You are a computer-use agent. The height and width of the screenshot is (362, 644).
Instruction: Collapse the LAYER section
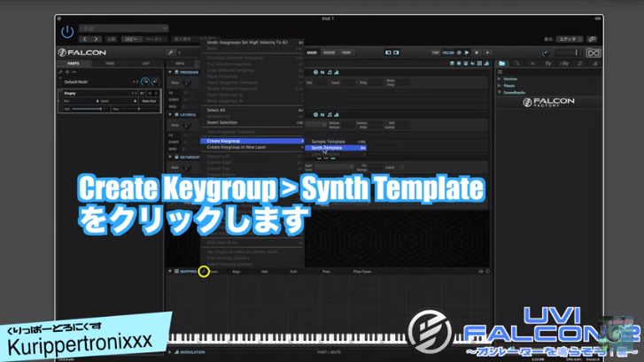point(170,115)
